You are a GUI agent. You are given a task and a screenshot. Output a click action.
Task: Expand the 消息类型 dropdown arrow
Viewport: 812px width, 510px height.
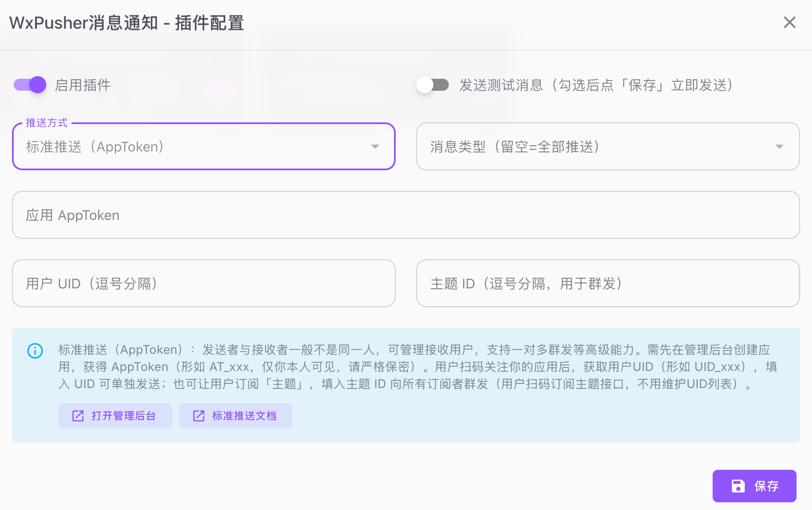click(779, 147)
